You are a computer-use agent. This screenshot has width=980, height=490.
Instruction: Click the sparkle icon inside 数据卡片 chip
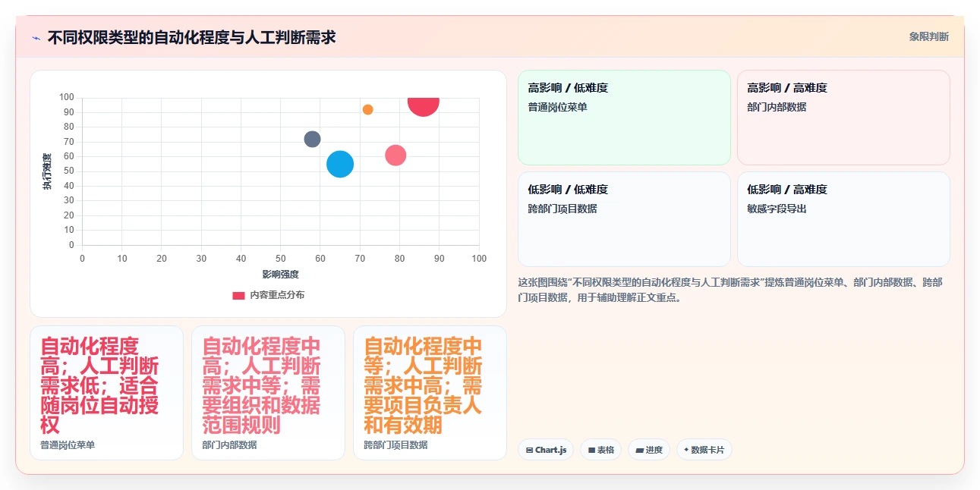[x=686, y=450]
